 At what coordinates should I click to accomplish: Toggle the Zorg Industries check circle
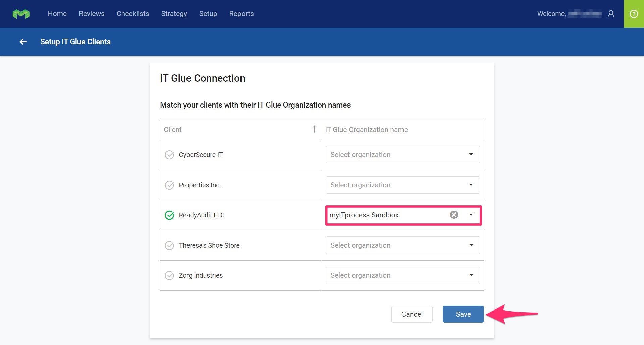[x=169, y=275]
